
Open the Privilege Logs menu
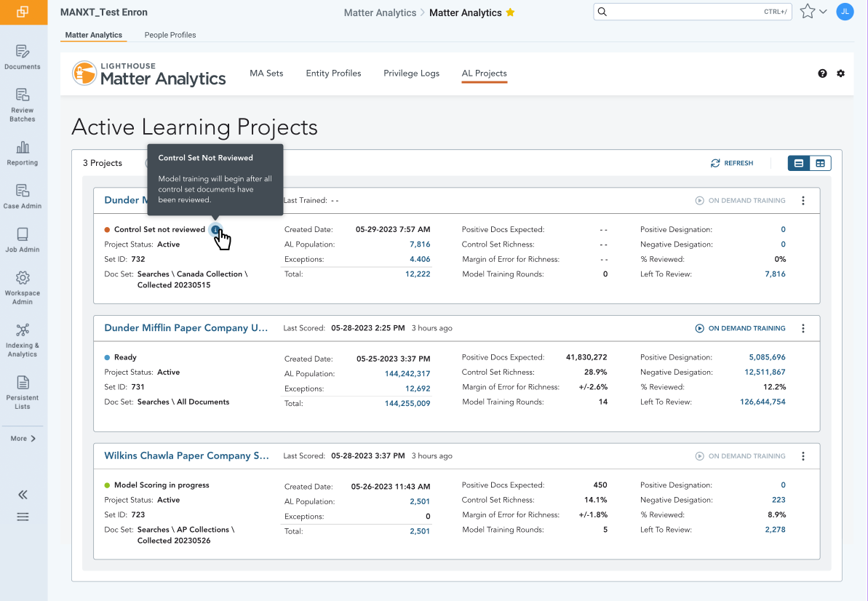(411, 73)
